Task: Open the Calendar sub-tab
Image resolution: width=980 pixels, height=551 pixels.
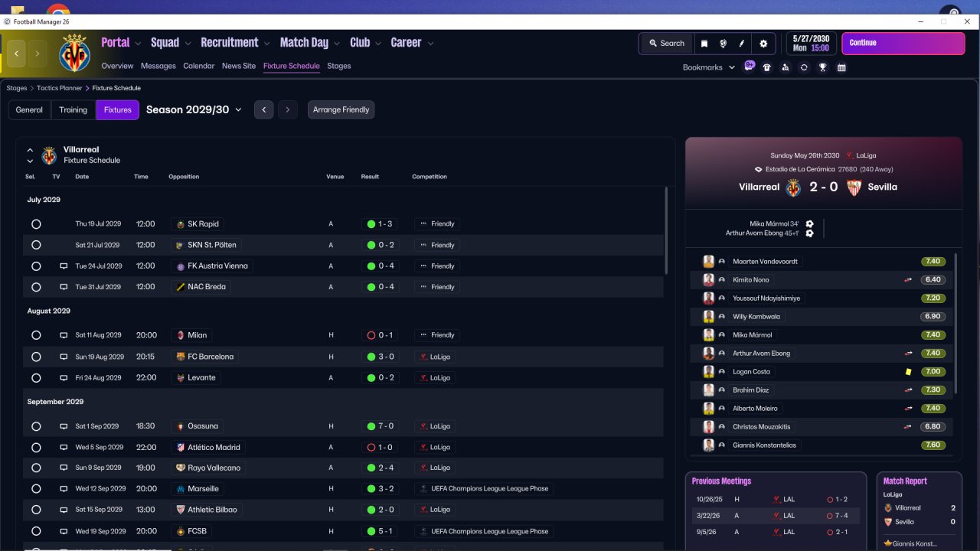Action: 199,66
